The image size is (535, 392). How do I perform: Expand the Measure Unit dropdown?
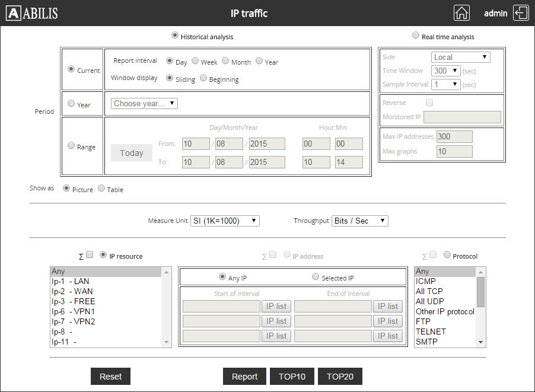coord(225,221)
